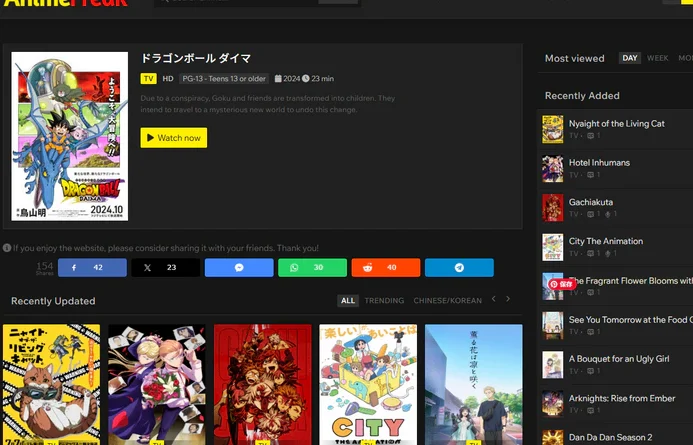Open Arknights: Rise from Ember thumbnail

552,404
